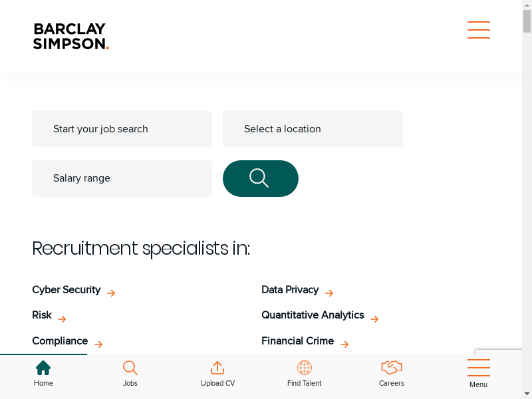The height and width of the screenshot is (399, 532).
Task: Open the bottom bar Menu
Action: [478, 374]
